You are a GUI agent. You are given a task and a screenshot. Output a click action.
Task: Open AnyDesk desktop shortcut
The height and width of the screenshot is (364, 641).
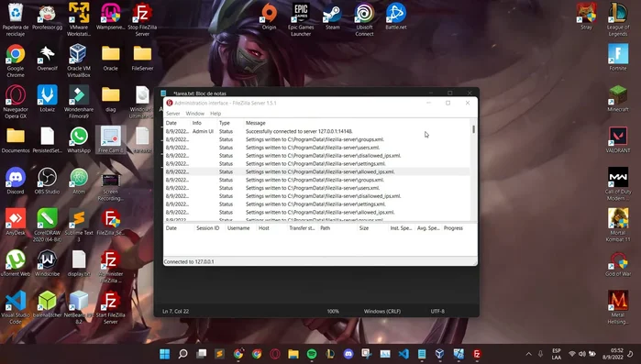tap(16, 222)
